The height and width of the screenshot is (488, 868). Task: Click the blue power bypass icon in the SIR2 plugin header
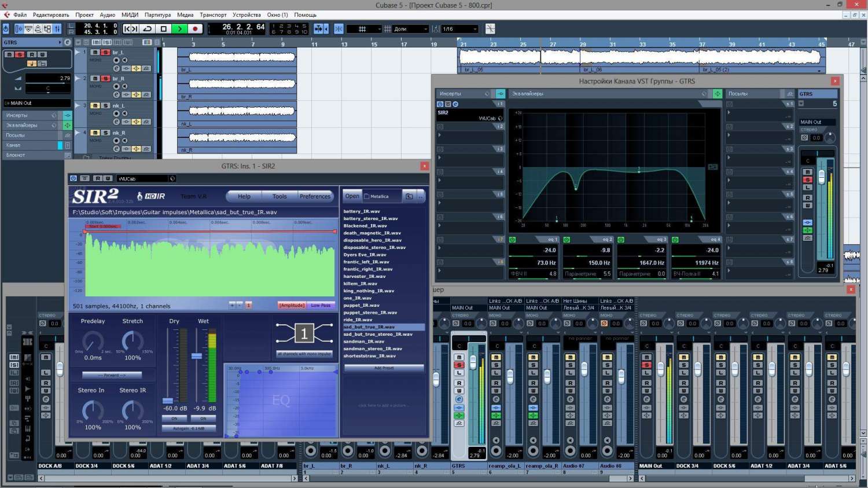coord(73,178)
